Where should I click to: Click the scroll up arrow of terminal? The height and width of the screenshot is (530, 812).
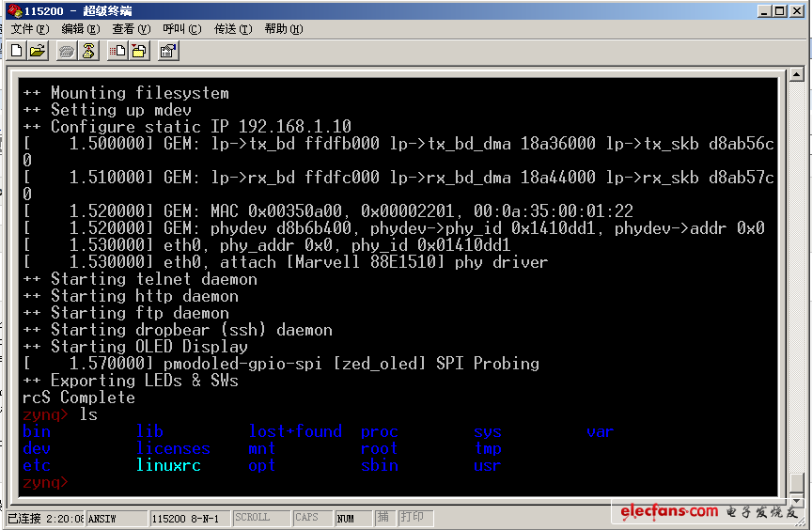pos(797,74)
